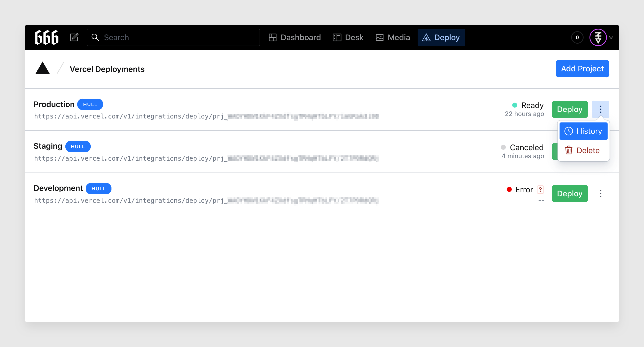Click the Vercel triangle logo
Screen dimensions: 644x347
pos(43,68)
